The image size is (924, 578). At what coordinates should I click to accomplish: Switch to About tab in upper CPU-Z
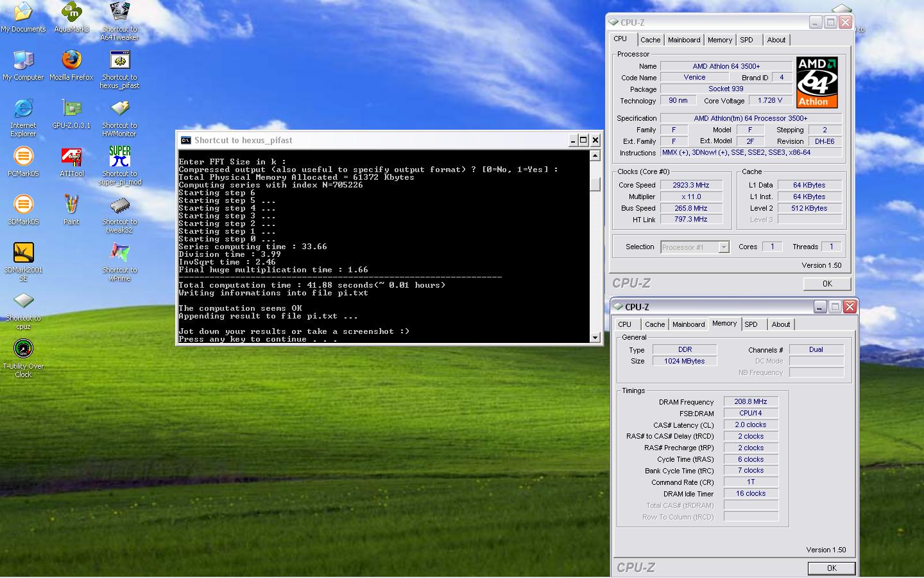(776, 40)
